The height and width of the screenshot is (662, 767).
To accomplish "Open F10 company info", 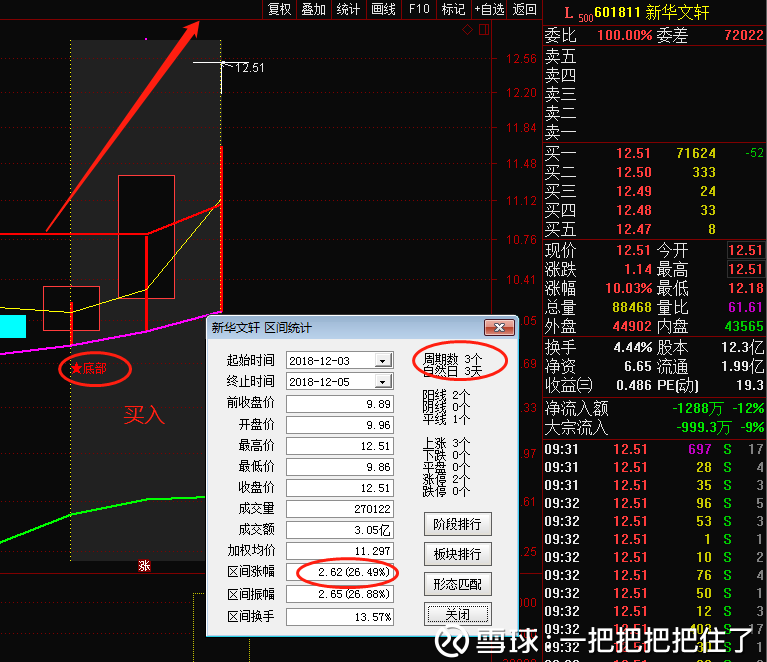I will 419,9.
